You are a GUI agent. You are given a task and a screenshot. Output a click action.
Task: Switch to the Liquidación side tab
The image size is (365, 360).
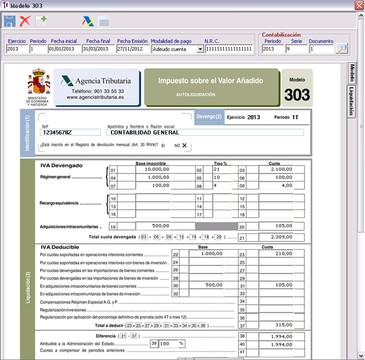pyautogui.click(x=351, y=101)
